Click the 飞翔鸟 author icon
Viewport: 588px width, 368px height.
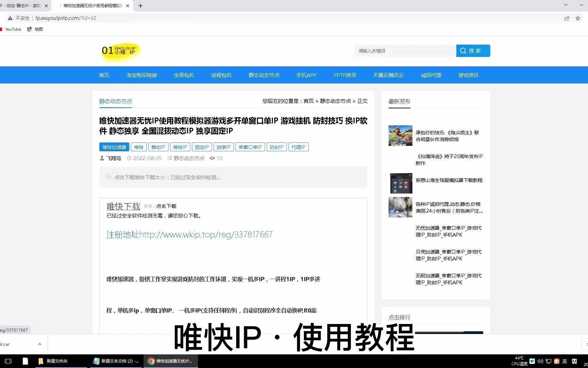(x=102, y=158)
